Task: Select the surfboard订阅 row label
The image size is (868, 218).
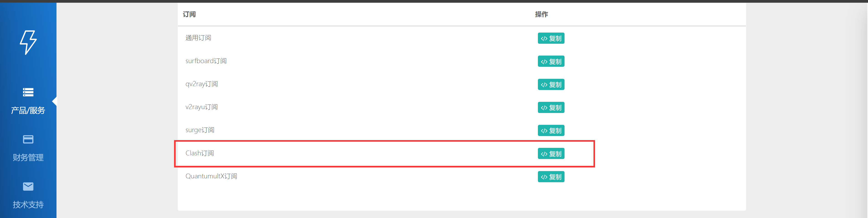Action: click(x=206, y=61)
